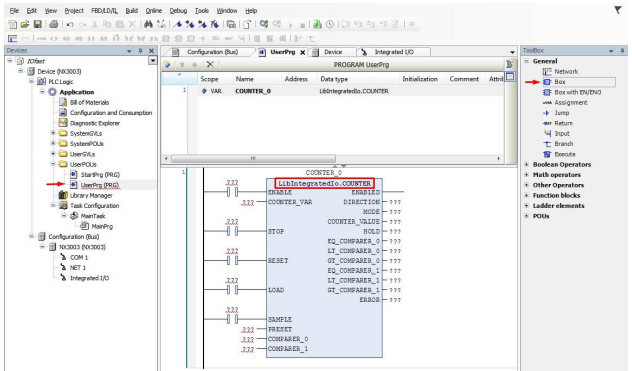The height and width of the screenshot is (371, 632).
Task: Open the Debug menu
Action: coord(178,10)
